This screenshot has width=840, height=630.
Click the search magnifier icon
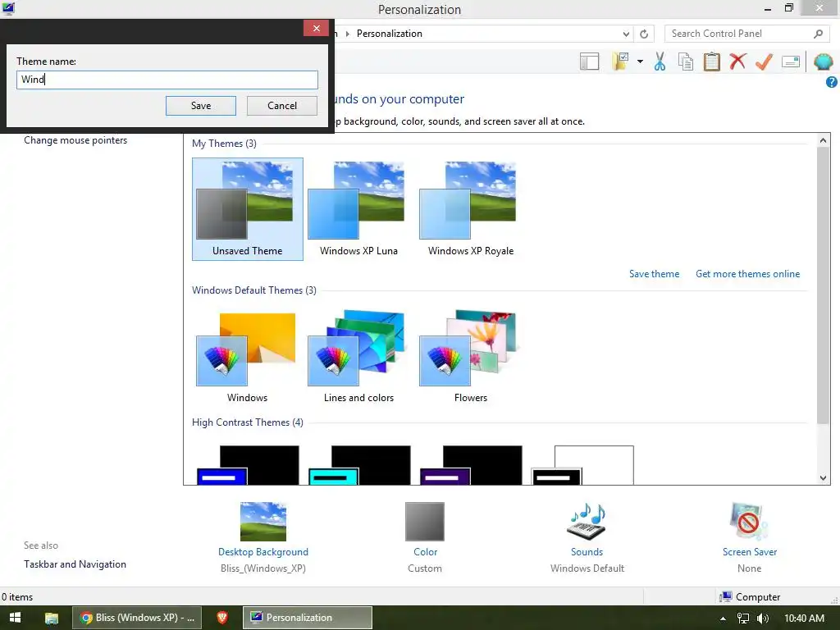coord(818,34)
